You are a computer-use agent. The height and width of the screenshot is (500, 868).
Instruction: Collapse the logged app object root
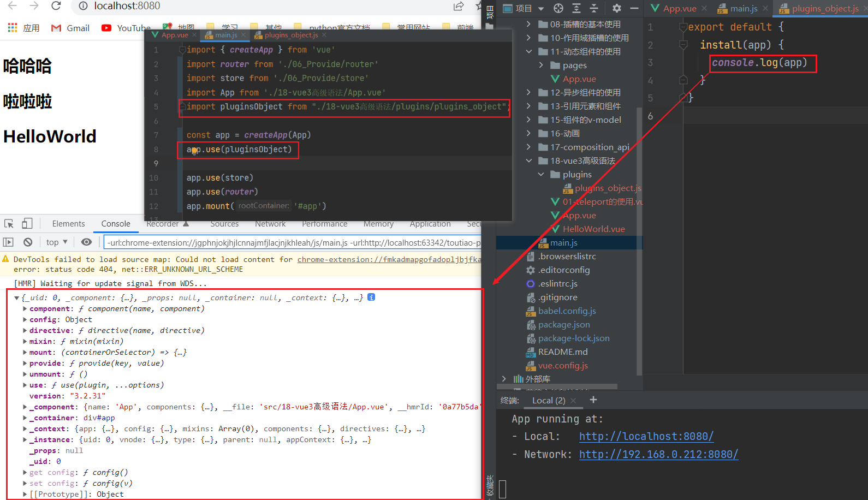tap(16, 298)
